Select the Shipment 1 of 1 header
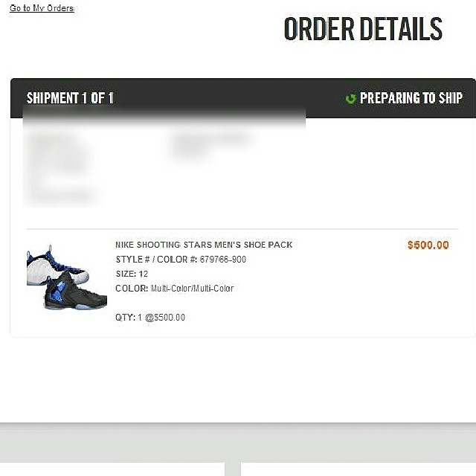 (70, 98)
